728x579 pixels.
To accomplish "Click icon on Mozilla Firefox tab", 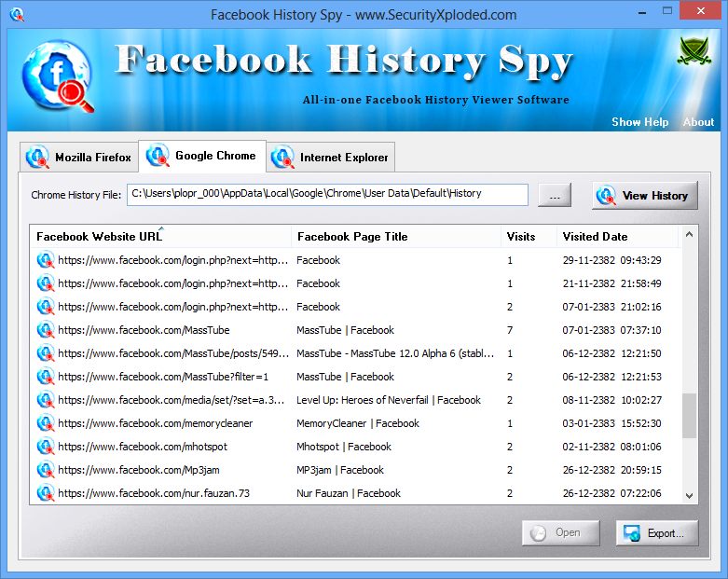I will (x=37, y=157).
